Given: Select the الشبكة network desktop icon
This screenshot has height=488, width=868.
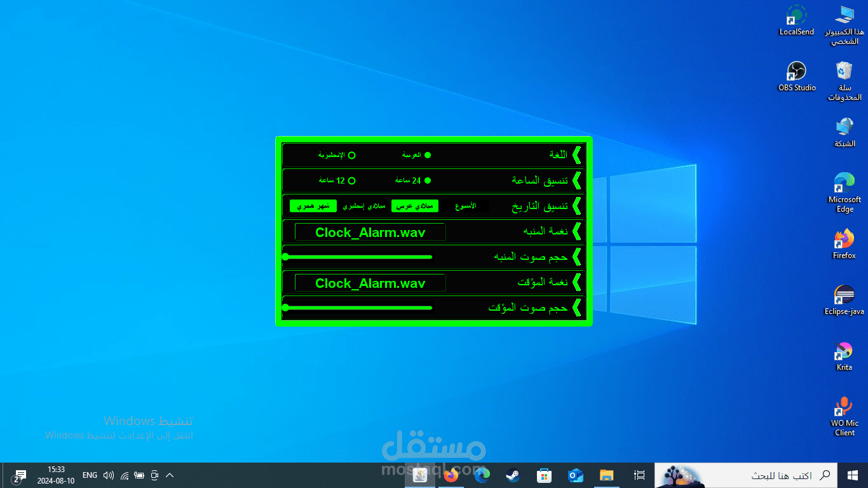Looking at the screenshot, I should [x=844, y=132].
